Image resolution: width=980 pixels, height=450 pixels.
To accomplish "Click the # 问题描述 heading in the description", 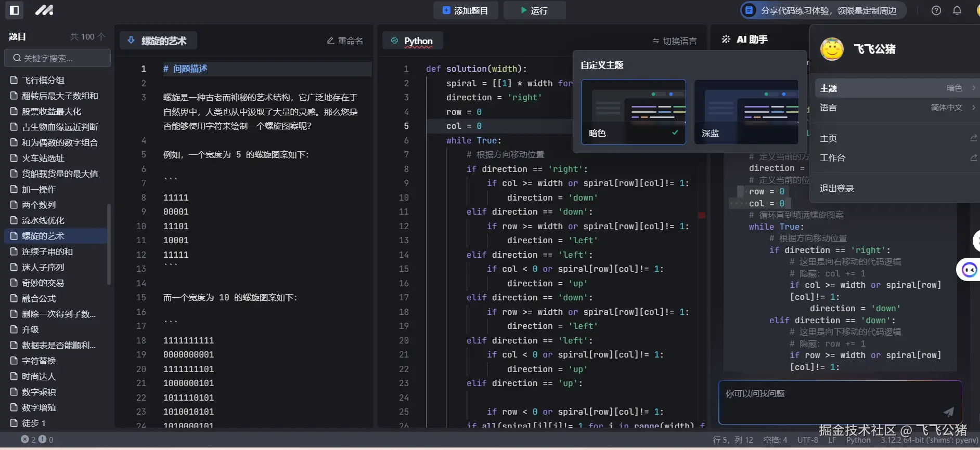I will tap(185, 69).
